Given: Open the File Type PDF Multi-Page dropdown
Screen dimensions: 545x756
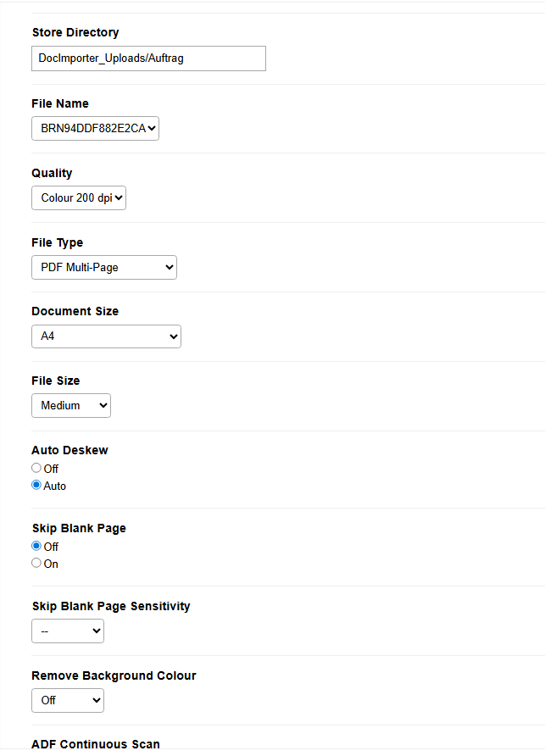Looking at the screenshot, I should pos(104,268).
